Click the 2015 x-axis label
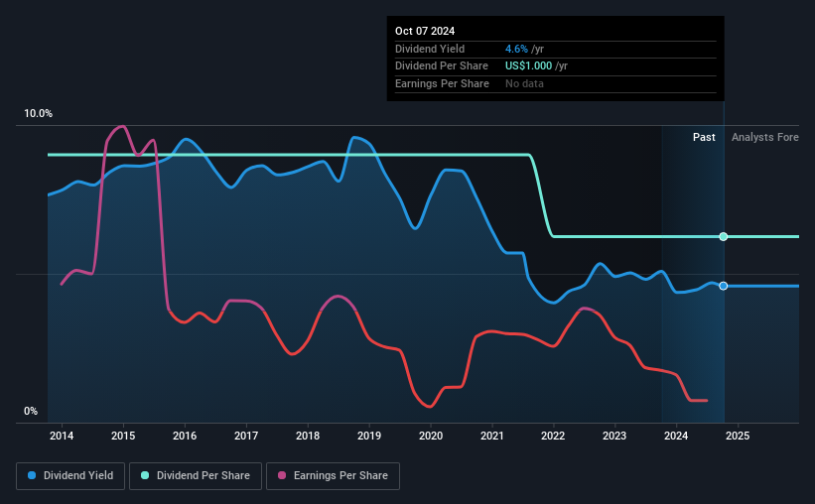The image size is (815, 504). 123,436
